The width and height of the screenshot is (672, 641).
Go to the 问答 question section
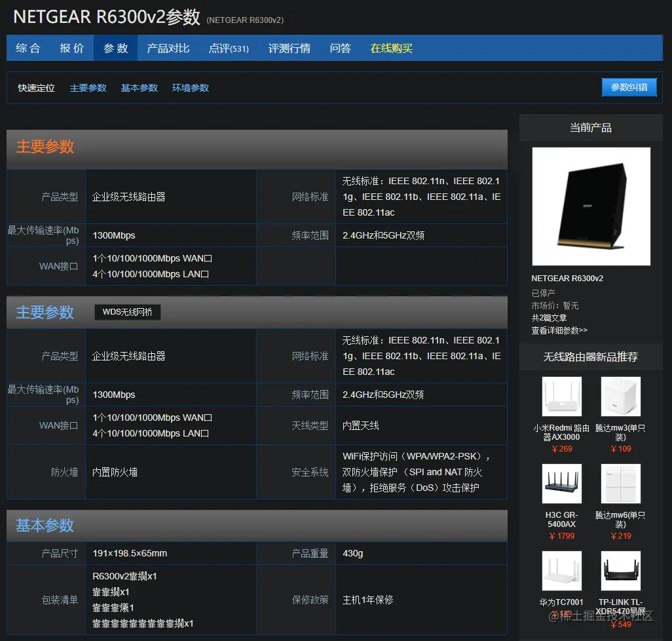click(340, 47)
